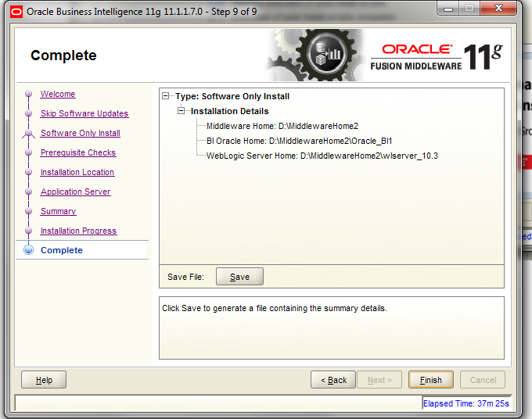Click the 'Elapsed Time: 37m 25s' status text
The height and width of the screenshot is (419, 532).
(466, 403)
